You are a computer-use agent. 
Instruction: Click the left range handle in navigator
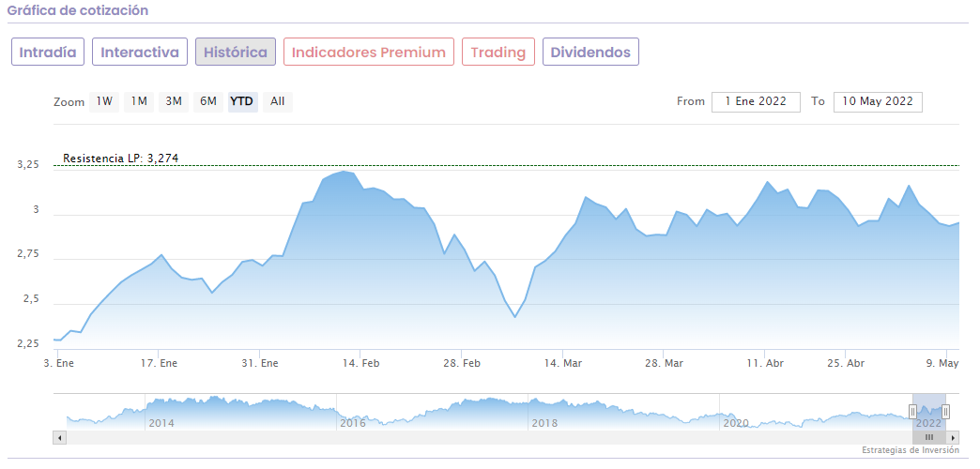[912, 411]
